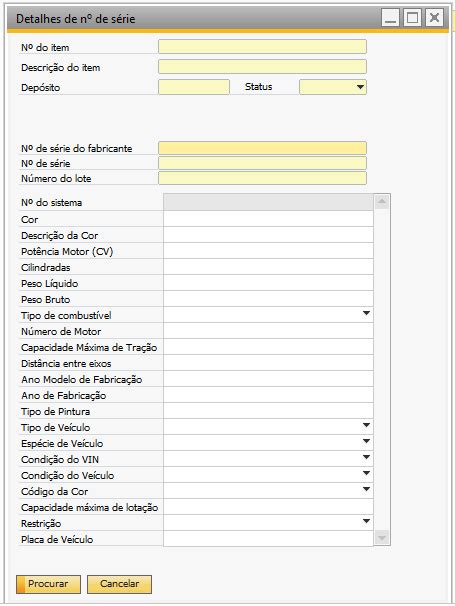455x606 pixels.
Task: Expand the Tipo de Veículo dropdown
Action: pos(366,426)
